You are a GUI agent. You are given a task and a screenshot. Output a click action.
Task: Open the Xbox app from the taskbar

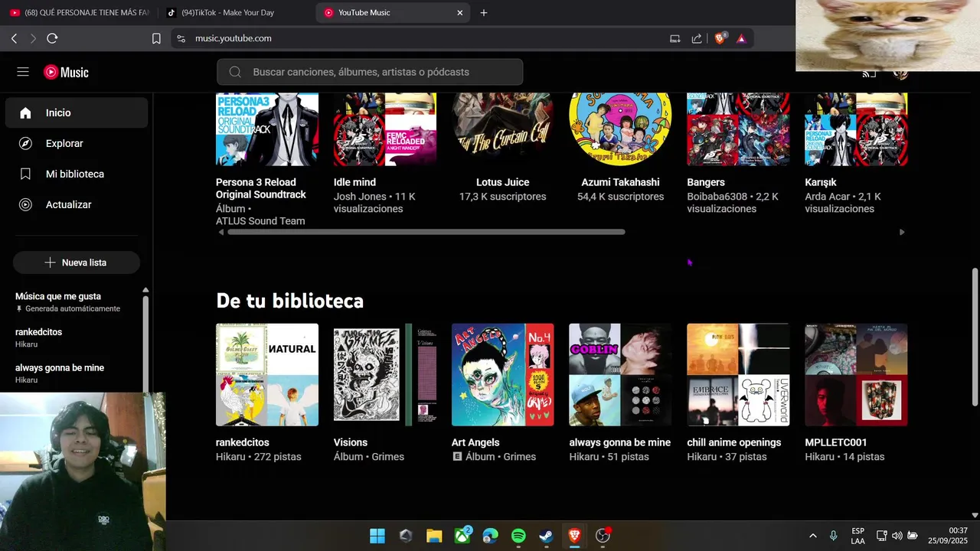tap(462, 536)
